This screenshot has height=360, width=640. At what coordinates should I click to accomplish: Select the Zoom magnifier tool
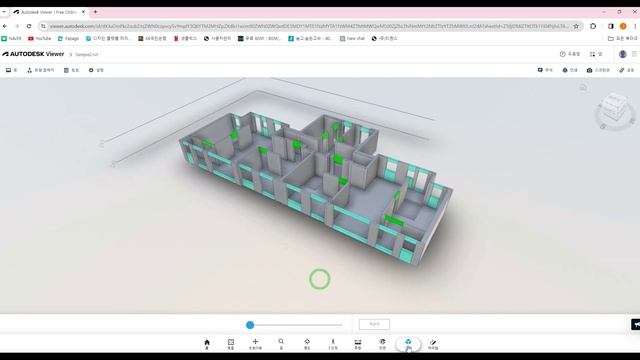coord(281,344)
